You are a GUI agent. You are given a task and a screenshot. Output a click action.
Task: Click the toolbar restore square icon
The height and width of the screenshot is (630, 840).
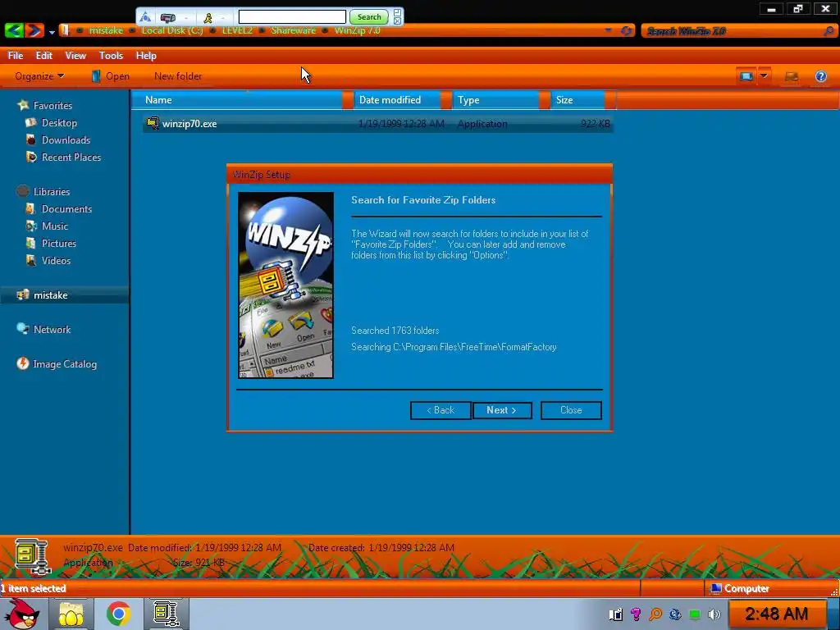[x=398, y=12]
